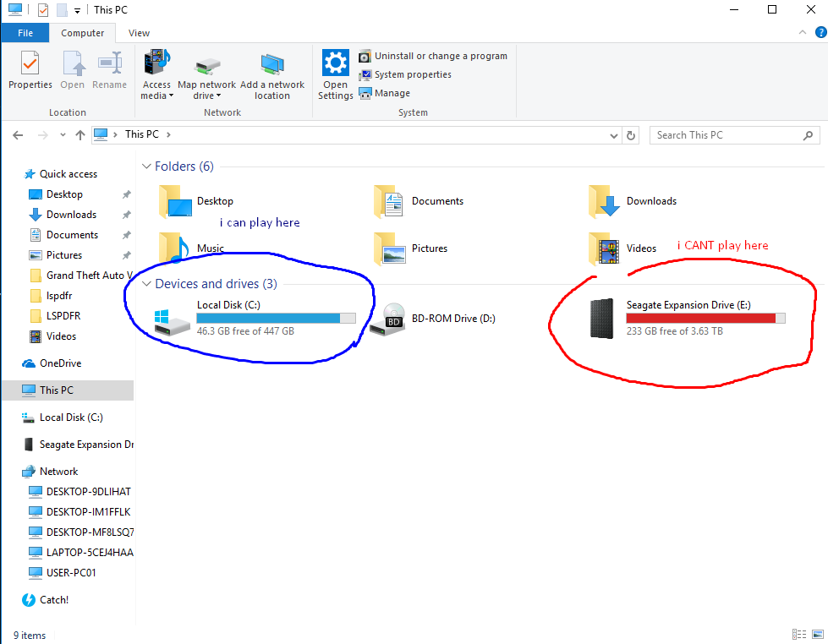Open the Desktop folder in main pane
The width and height of the screenshot is (828, 644).
[x=195, y=201]
